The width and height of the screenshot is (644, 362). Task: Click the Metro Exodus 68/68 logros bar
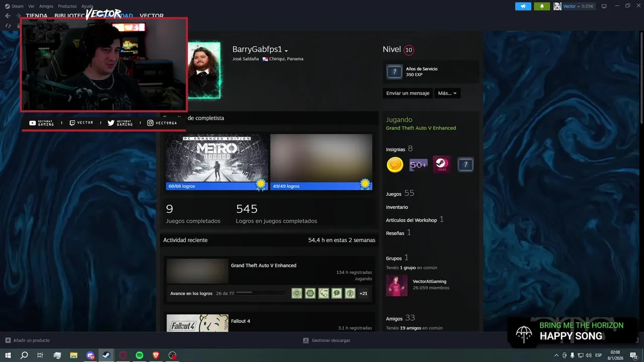217,186
